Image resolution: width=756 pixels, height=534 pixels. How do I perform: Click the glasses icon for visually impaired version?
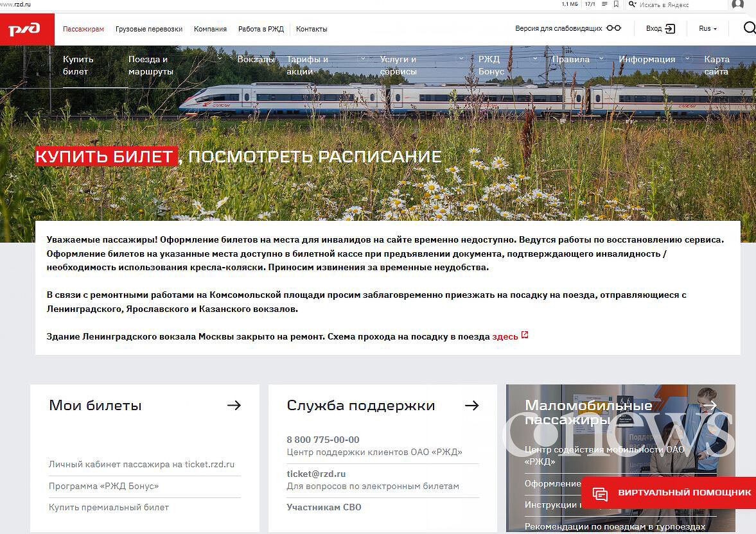pyautogui.click(x=614, y=28)
